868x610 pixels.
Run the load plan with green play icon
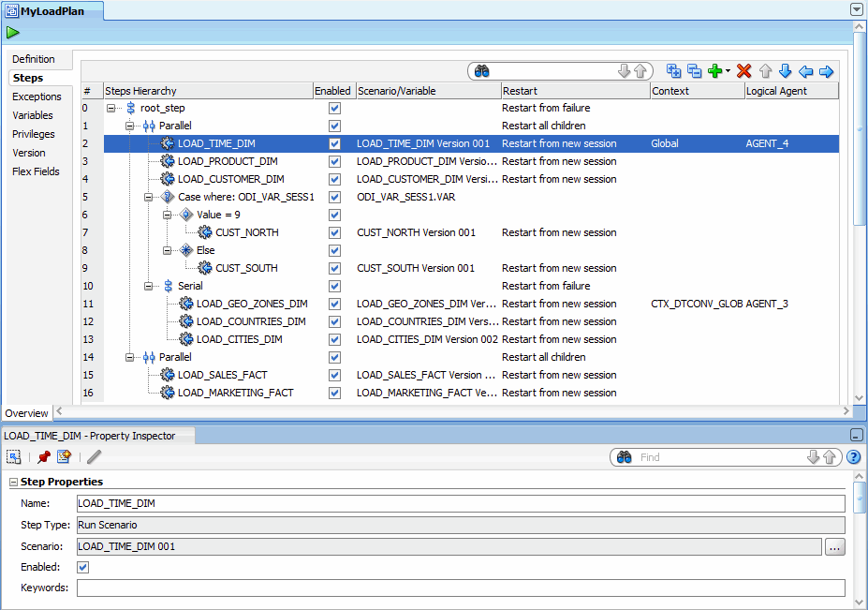[x=13, y=33]
